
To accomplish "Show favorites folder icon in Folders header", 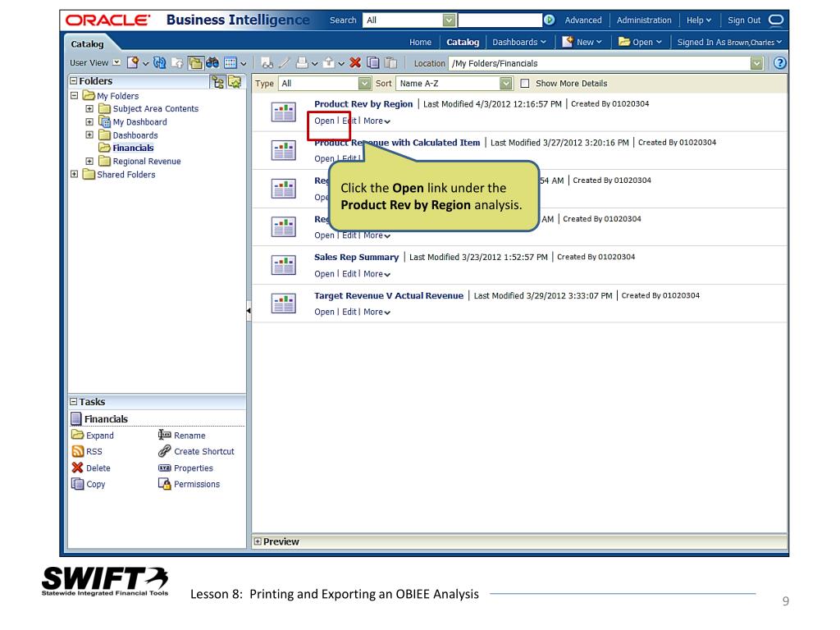I will coord(235,81).
